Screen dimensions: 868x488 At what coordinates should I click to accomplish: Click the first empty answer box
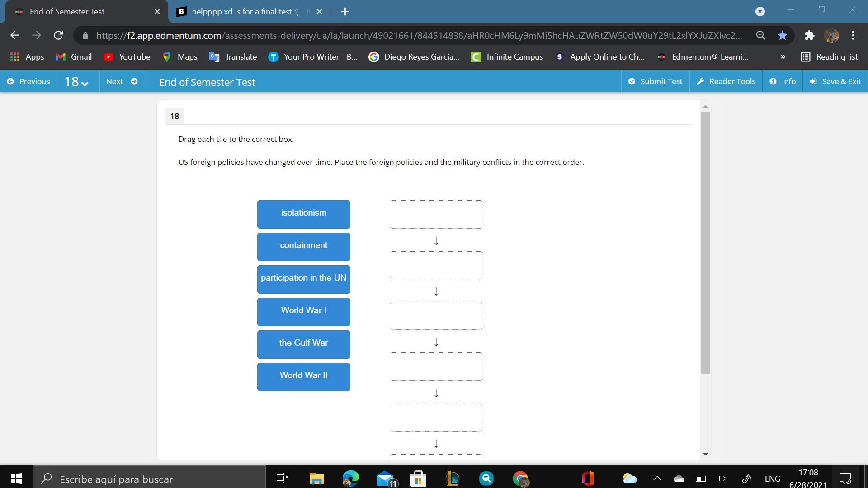(436, 214)
